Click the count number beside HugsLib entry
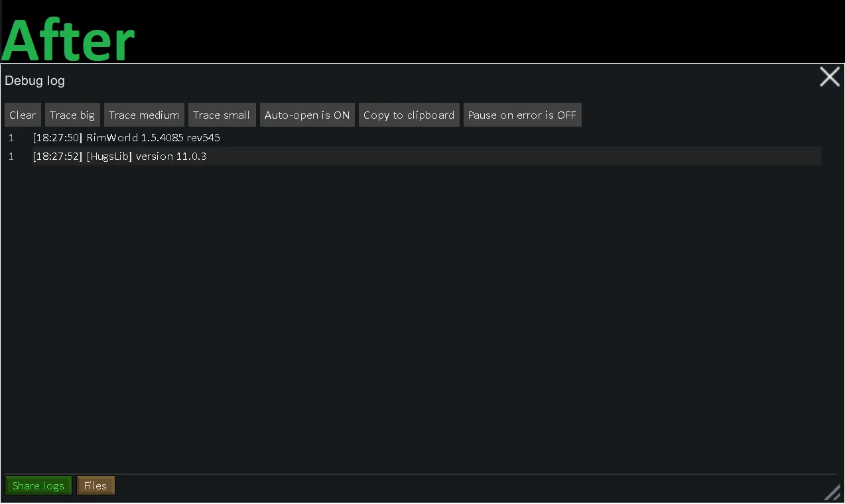The height and width of the screenshot is (504, 845). 11,157
